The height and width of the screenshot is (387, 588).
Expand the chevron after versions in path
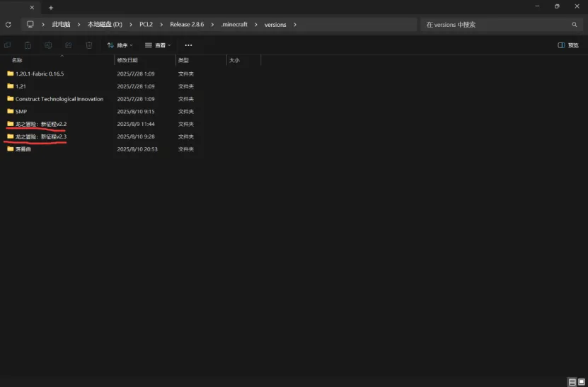(x=295, y=25)
